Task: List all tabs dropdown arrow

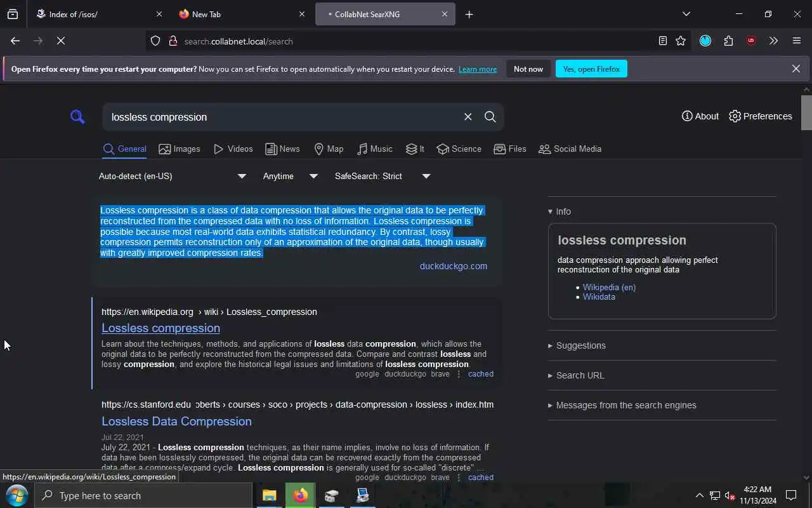Action: click(x=686, y=14)
